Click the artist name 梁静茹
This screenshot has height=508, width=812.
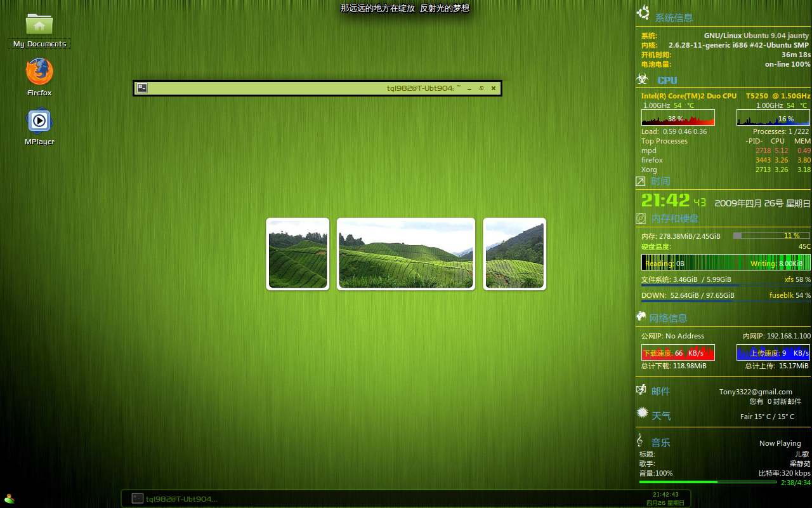click(799, 464)
